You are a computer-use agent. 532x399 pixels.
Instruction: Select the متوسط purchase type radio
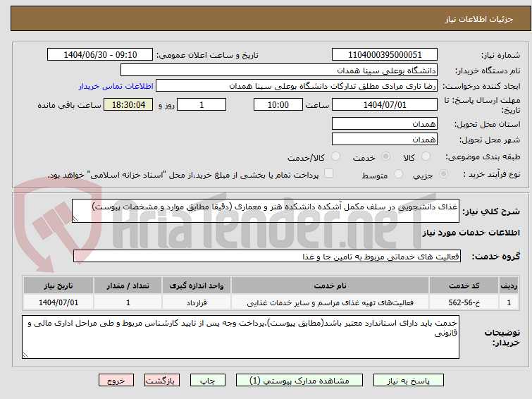tap(398, 174)
